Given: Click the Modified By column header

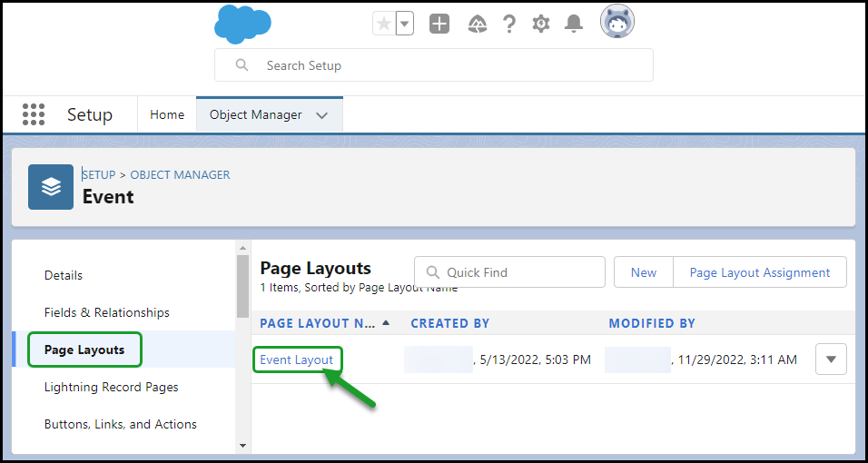Looking at the screenshot, I should point(652,323).
